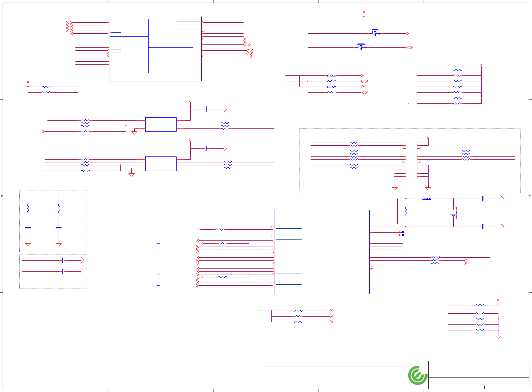Select the left vertical resistor in the RC dashed box
Screen dimensions: 532x392
tap(28, 209)
